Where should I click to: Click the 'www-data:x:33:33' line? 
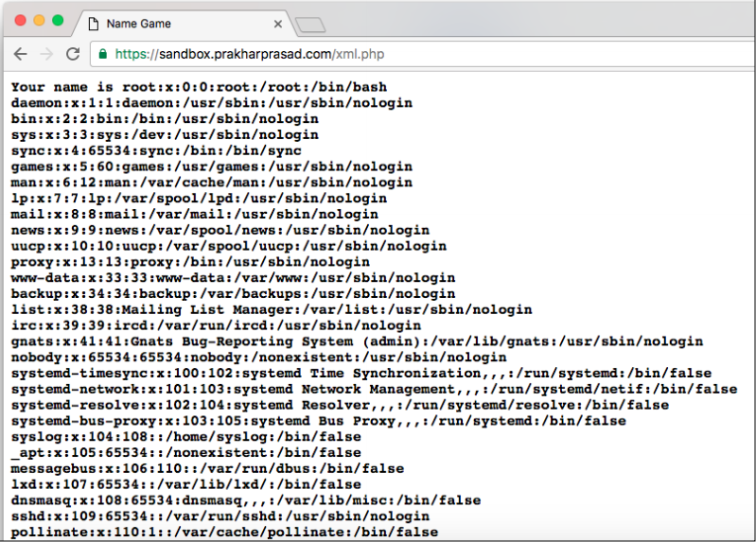coord(234,278)
